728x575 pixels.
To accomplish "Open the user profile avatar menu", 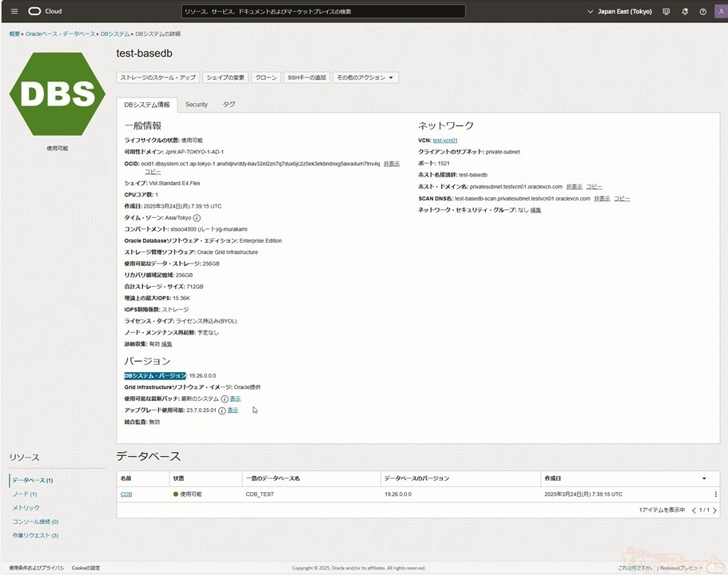I will point(720,12).
